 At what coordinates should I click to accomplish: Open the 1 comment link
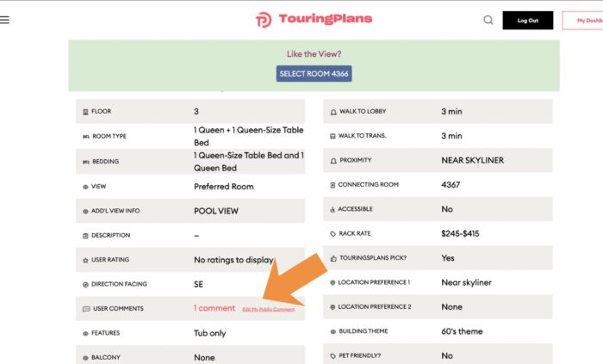click(x=214, y=308)
